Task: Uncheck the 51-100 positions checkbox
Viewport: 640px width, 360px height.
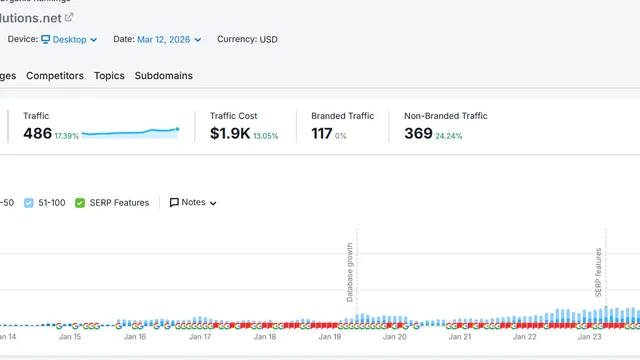Action: click(x=29, y=203)
